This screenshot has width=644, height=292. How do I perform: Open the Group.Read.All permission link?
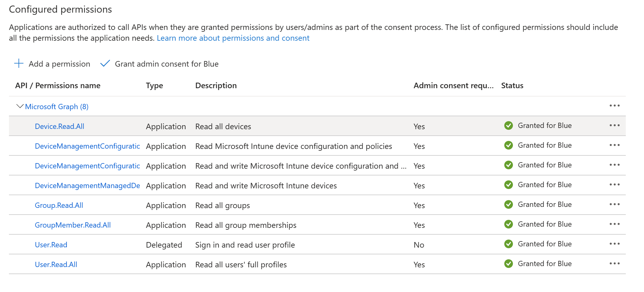click(x=59, y=205)
